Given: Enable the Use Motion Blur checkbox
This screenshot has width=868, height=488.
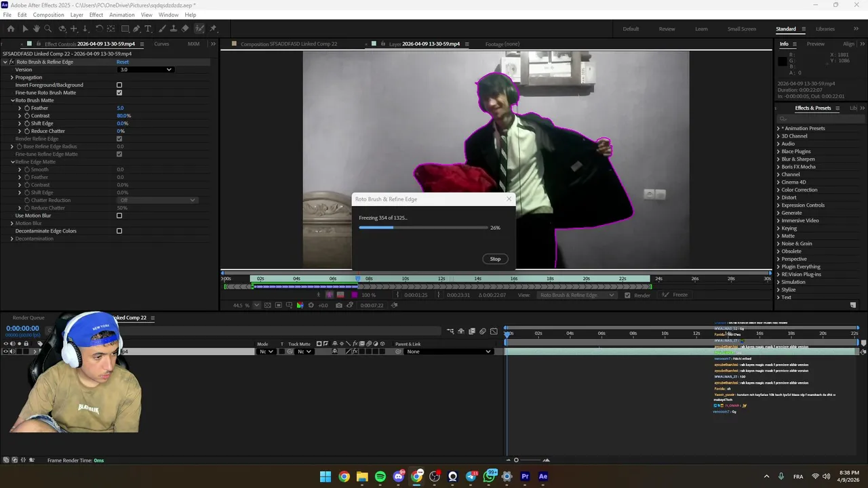Looking at the screenshot, I should [119, 216].
